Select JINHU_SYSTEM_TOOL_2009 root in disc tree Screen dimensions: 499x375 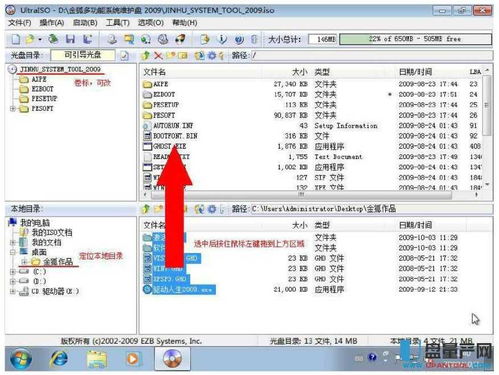(60, 69)
